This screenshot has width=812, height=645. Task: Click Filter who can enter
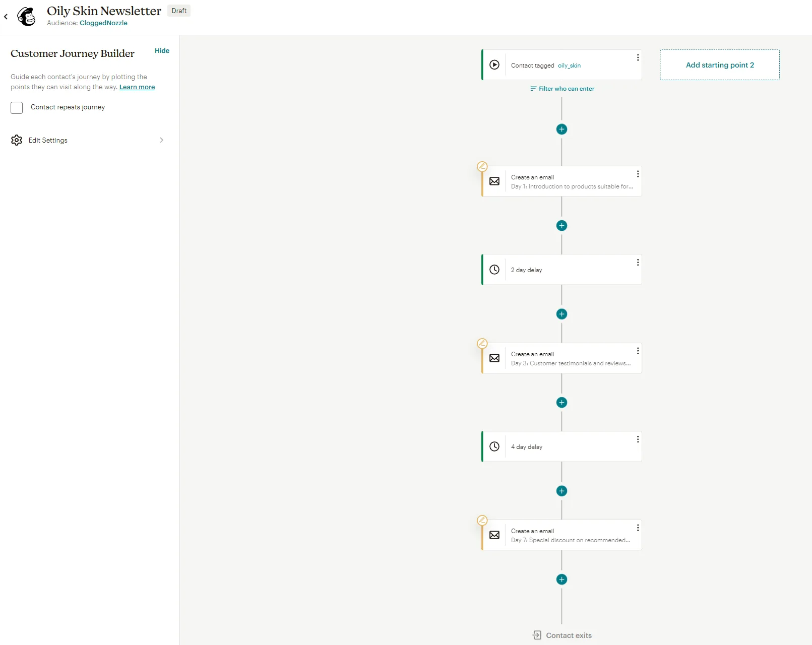pyautogui.click(x=562, y=89)
